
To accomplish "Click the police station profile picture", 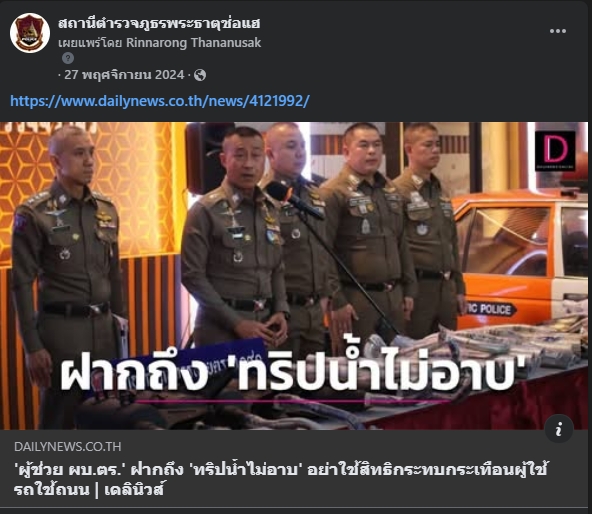I will 30,33.
